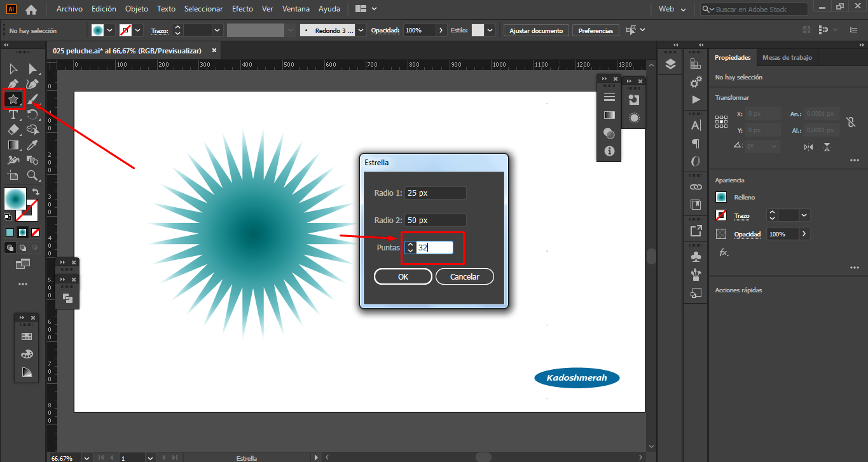Select the Curvature tool
The height and width of the screenshot is (462, 868).
[x=32, y=84]
